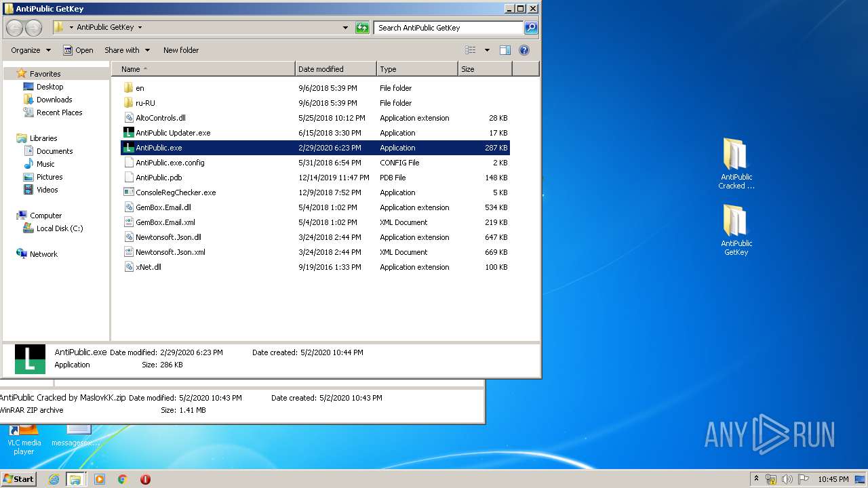Open address bar history dropdown arrow
Image resolution: width=868 pixels, height=488 pixels.
345,28
